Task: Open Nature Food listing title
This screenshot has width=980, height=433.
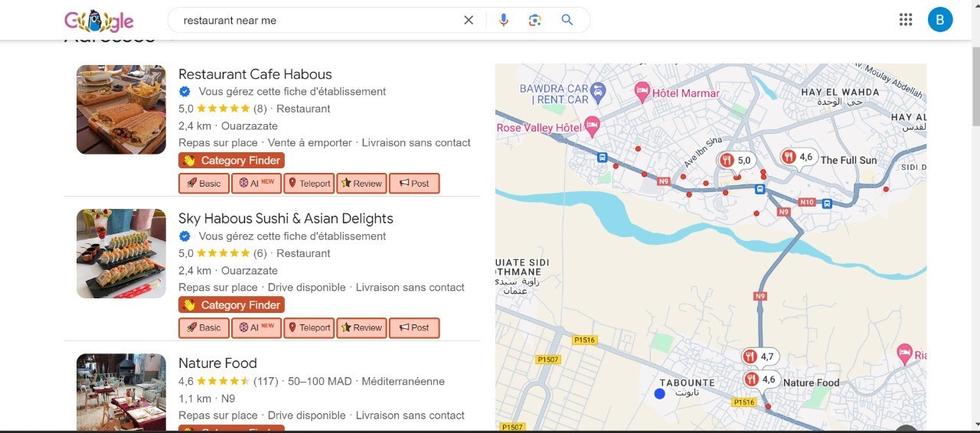Action: (217, 363)
